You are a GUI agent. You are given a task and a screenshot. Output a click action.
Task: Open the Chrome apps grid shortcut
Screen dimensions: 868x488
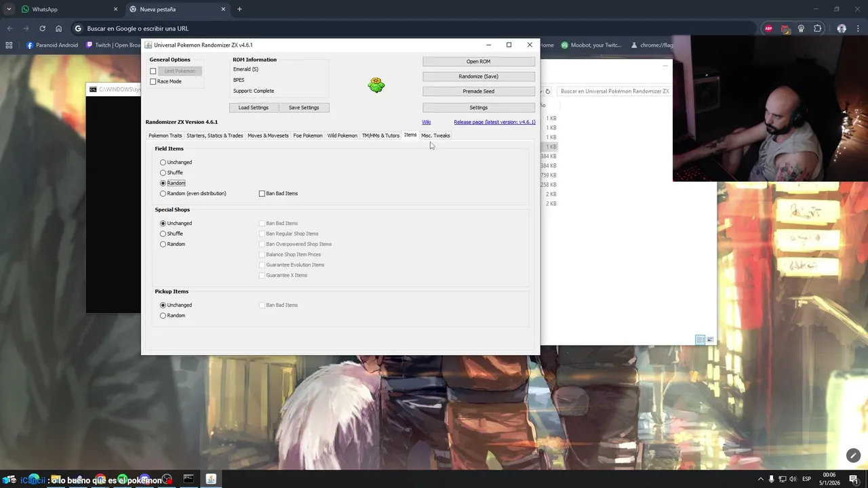point(9,45)
